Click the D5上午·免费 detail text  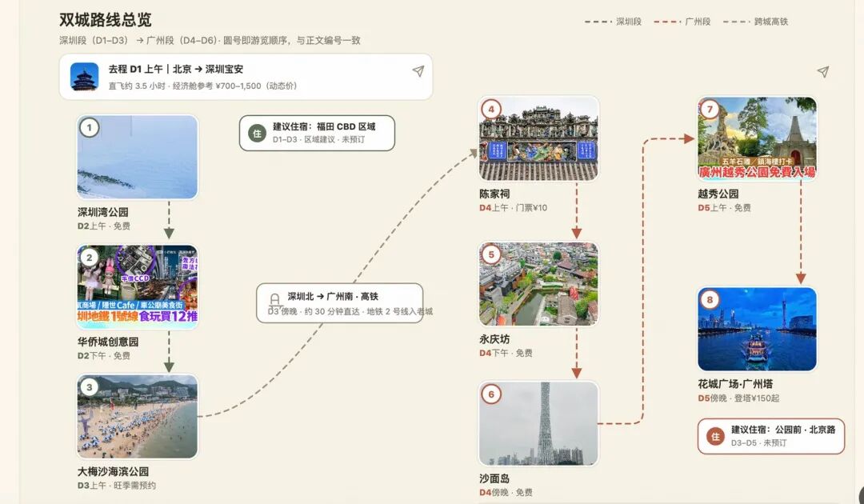click(724, 208)
